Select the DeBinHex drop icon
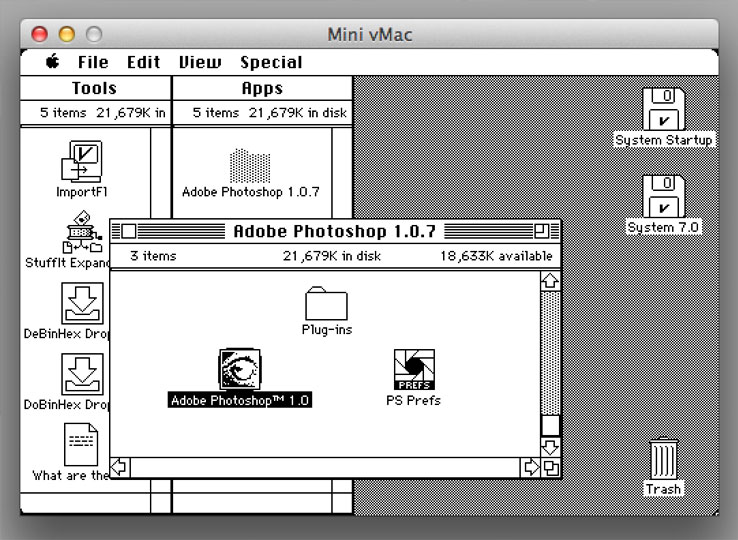The width and height of the screenshot is (738, 540). click(82, 303)
